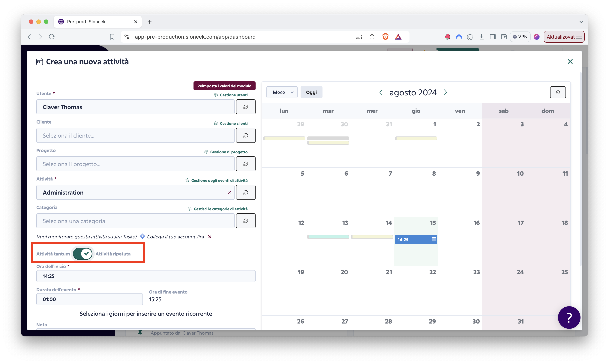Image resolution: width=609 pixels, height=364 pixels.
Task: Refresh the Cliente client list
Action: (x=246, y=135)
